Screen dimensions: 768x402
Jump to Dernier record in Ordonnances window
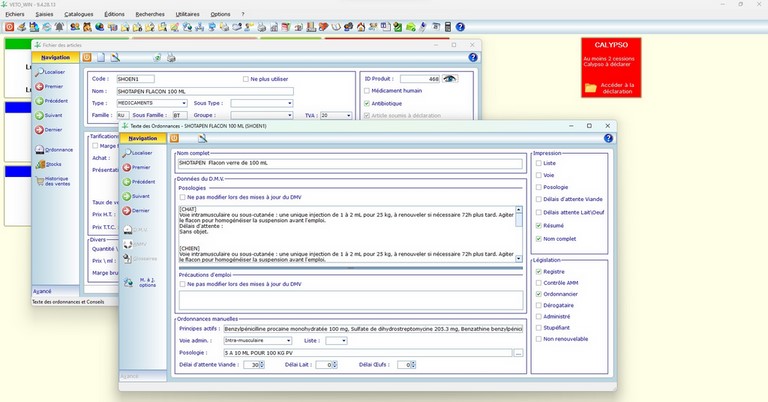click(138, 211)
